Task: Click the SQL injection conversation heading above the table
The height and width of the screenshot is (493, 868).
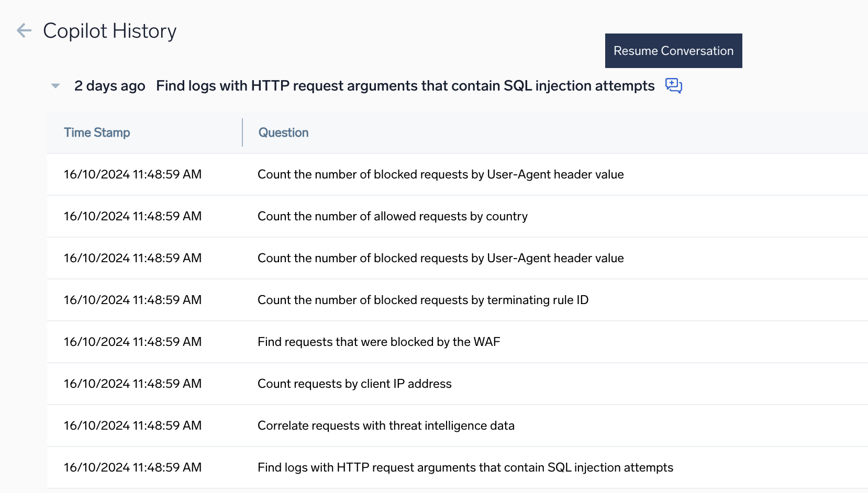Action: tap(405, 86)
